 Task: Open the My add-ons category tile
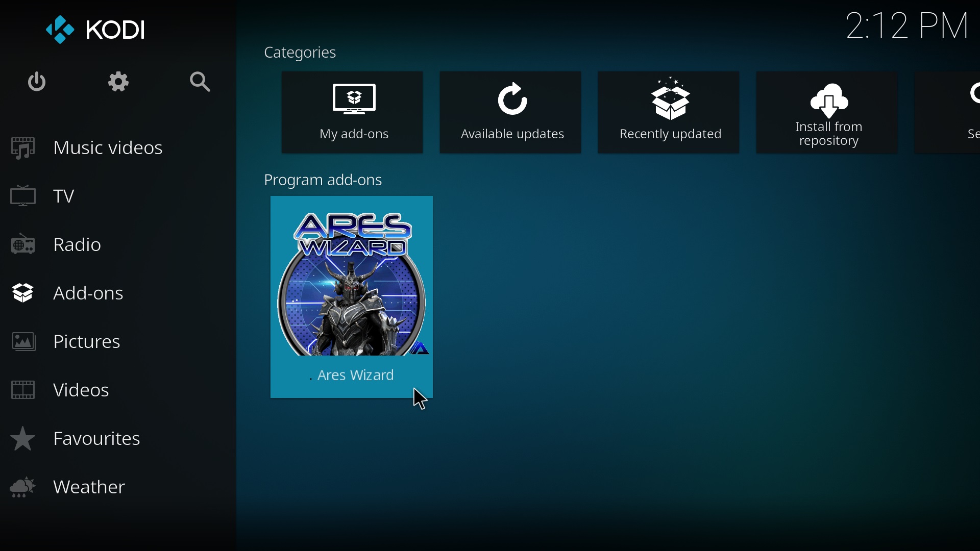point(352,113)
